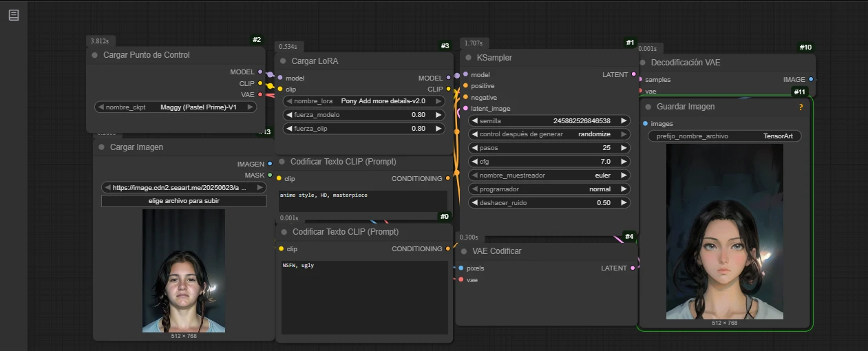The height and width of the screenshot is (351, 868).
Task: Click the LATENT output port on KSampler
Action: pos(633,74)
